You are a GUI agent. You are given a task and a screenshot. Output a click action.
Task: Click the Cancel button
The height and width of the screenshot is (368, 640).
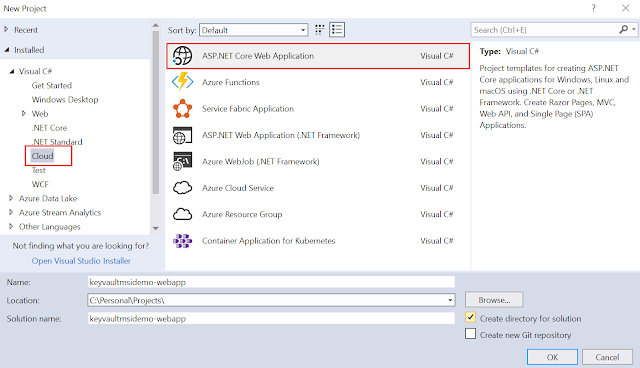coord(607,357)
